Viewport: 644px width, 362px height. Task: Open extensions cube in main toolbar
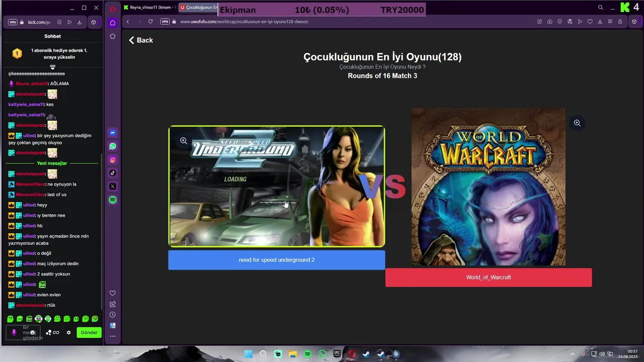click(x=634, y=22)
